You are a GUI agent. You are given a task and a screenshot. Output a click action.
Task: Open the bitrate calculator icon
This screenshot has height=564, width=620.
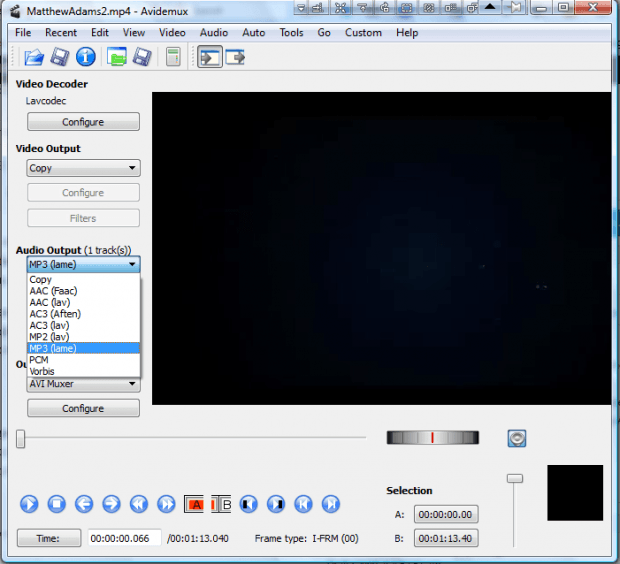173,57
